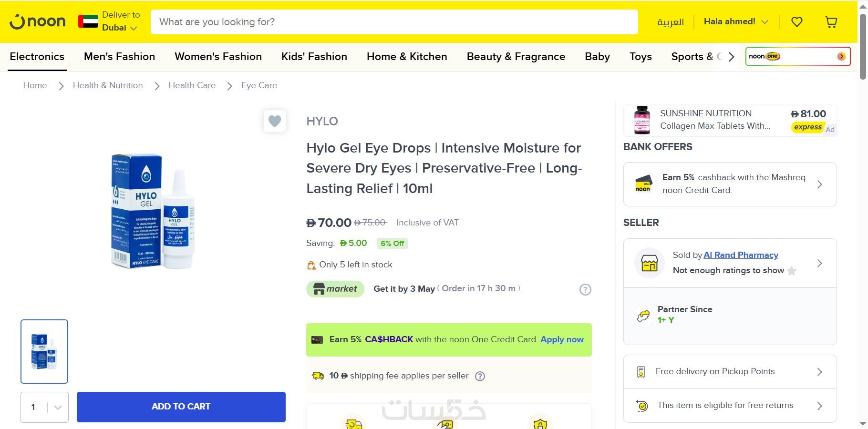Open the Al Rand Pharmacy seller link
The height and width of the screenshot is (429, 868).
[741, 255]
